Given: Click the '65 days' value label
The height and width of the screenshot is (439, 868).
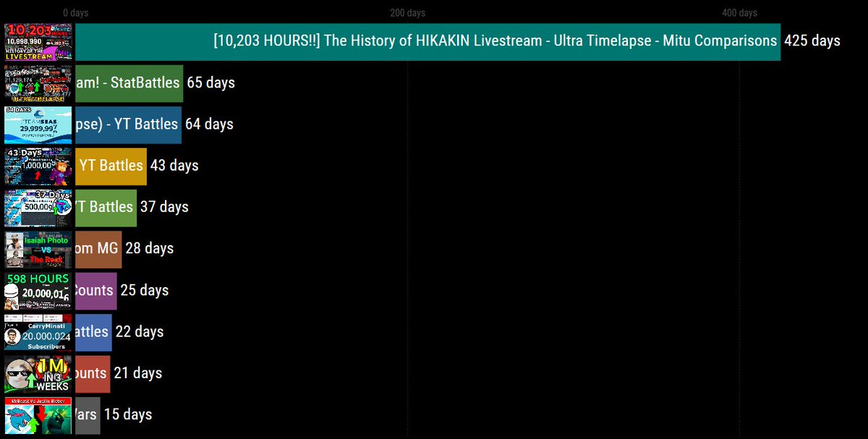Looking at the screenshot, I should [x=211, y=82].
